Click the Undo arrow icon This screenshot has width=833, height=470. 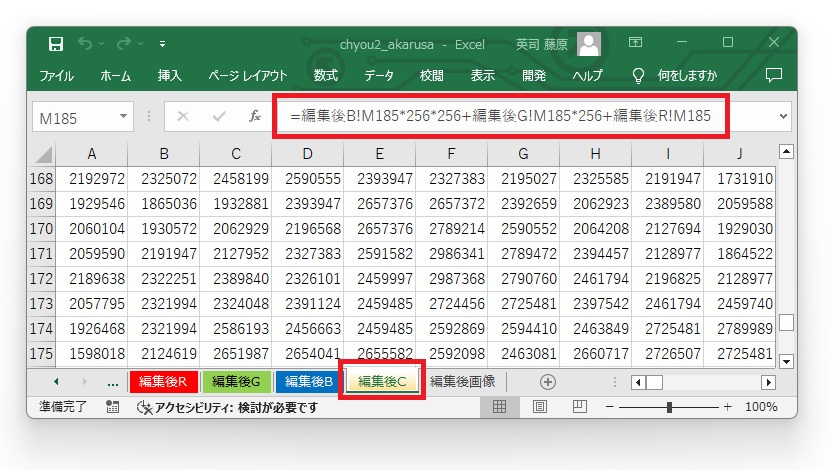[x=84, y=44]
